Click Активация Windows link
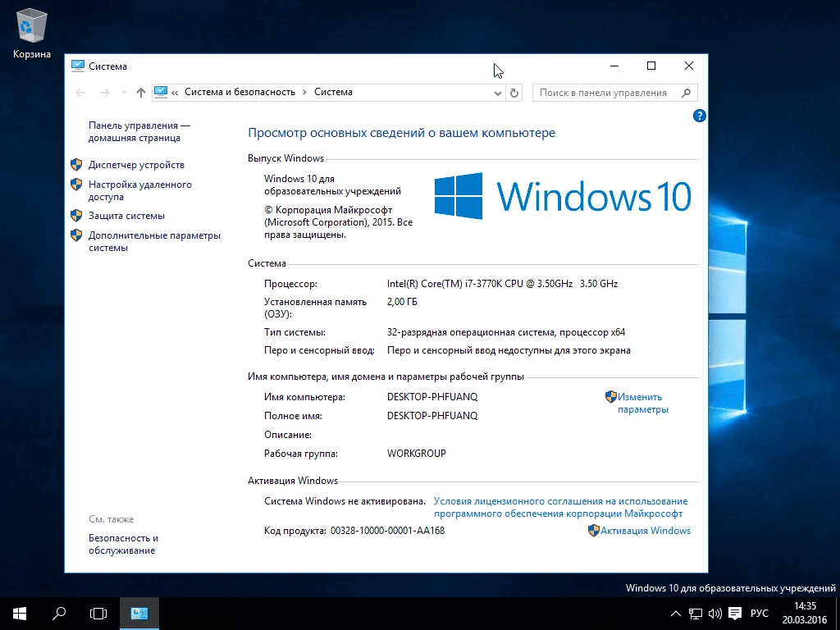 (x=646, y=531)
